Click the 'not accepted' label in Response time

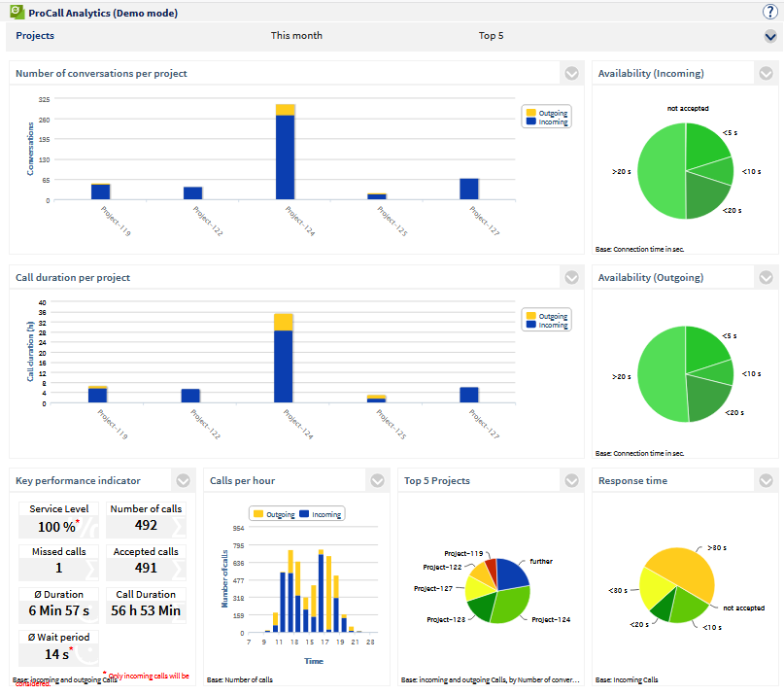744,608
